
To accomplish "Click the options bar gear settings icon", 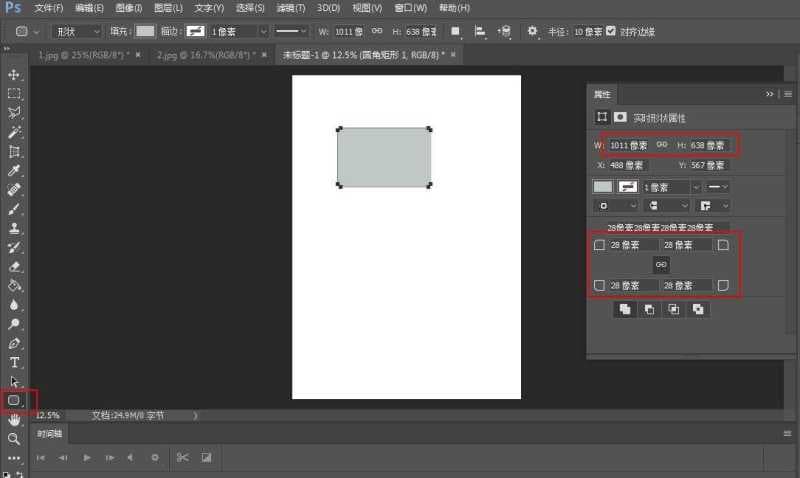I will coord(532,31).
